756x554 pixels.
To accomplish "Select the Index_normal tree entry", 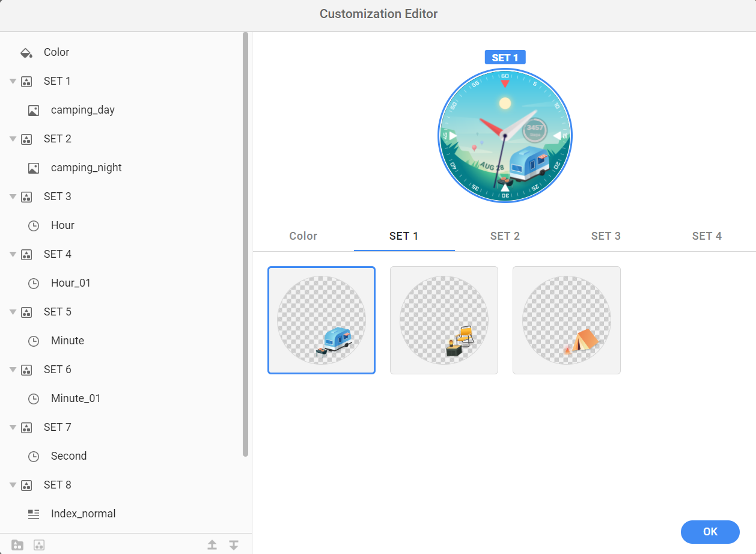I will pos(84,514).
